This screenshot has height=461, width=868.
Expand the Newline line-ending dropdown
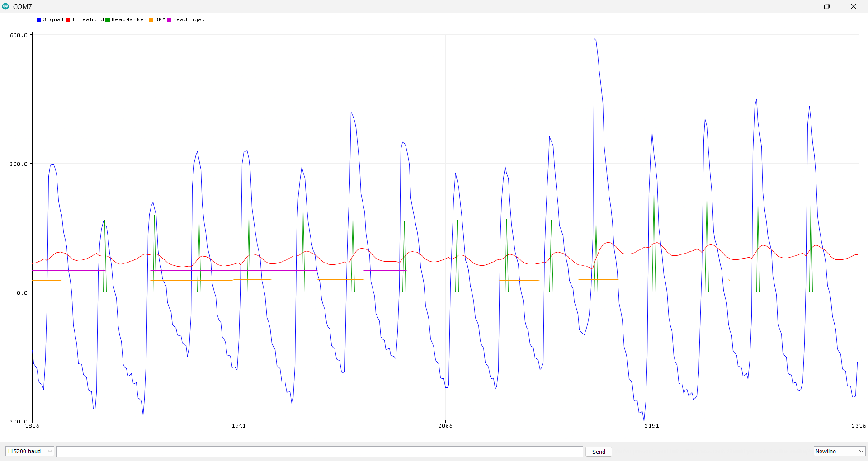tap(840, 451)
